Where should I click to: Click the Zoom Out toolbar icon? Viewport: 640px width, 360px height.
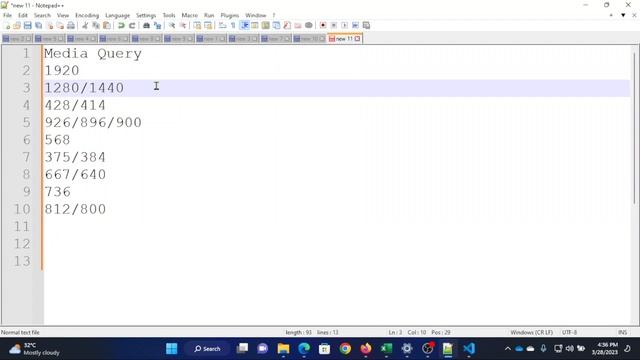pyautogui.click(x=183, y=26)
